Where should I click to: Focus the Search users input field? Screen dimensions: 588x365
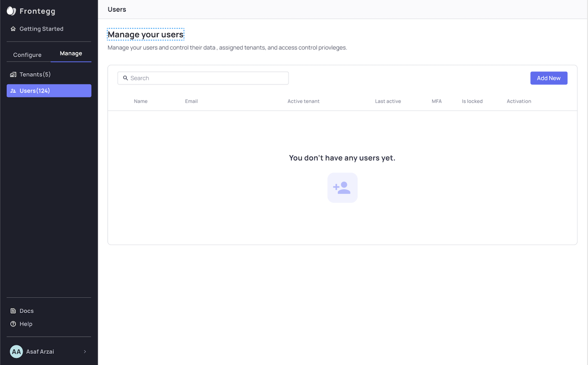203,78
